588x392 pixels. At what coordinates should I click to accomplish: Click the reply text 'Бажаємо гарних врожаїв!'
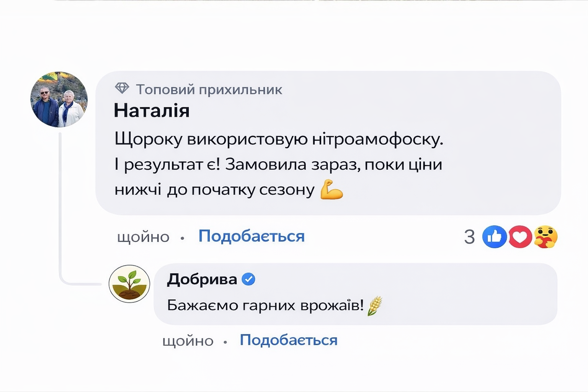(x=265, y=305)
